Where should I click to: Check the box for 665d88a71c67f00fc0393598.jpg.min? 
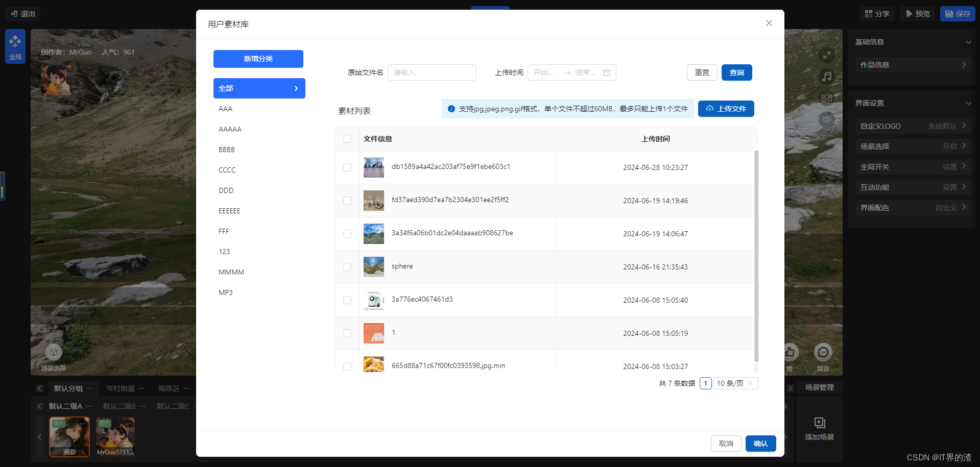point(347,366)
